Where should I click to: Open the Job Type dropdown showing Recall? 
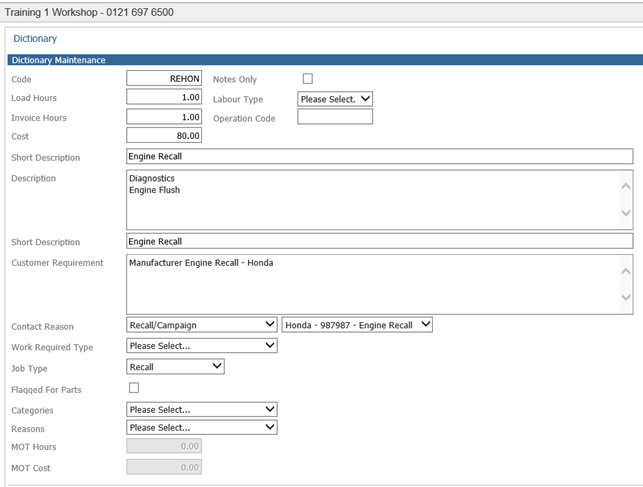(176, 366)
